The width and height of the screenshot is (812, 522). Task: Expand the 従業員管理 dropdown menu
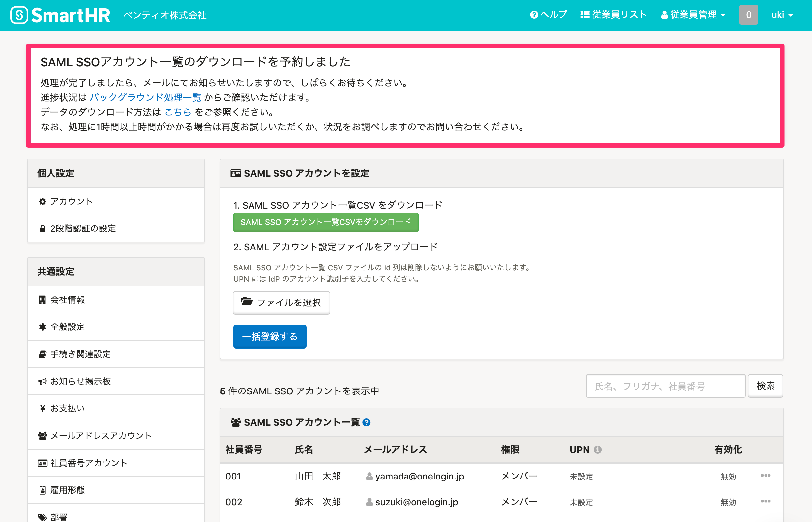tap(693, 15)
